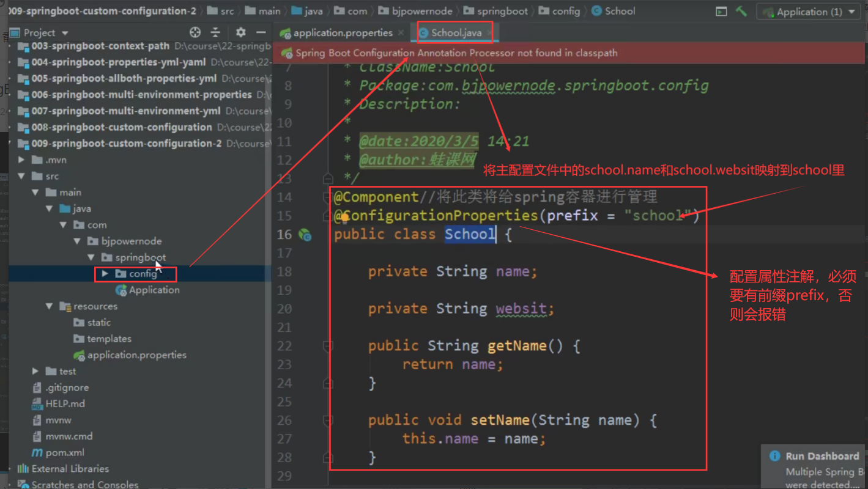Click the fold end marker on line 28
The image size is (868, 489).
pos(328,458)
